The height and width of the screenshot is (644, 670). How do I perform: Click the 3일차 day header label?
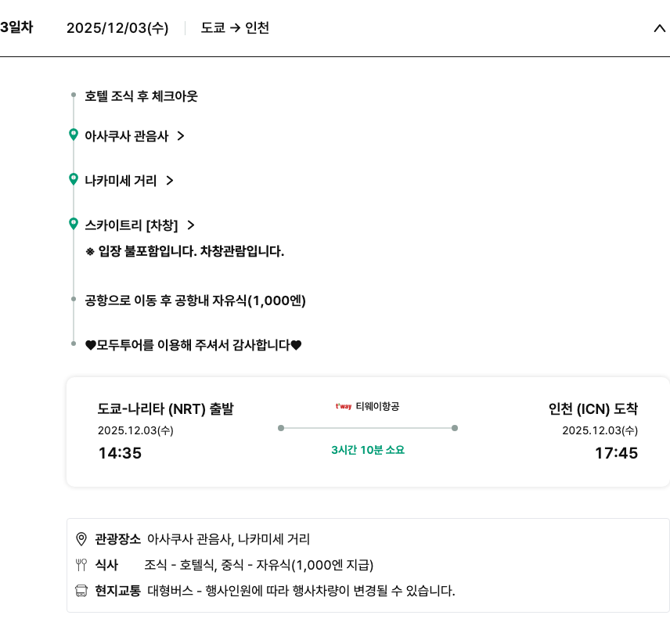pos(16,27)
